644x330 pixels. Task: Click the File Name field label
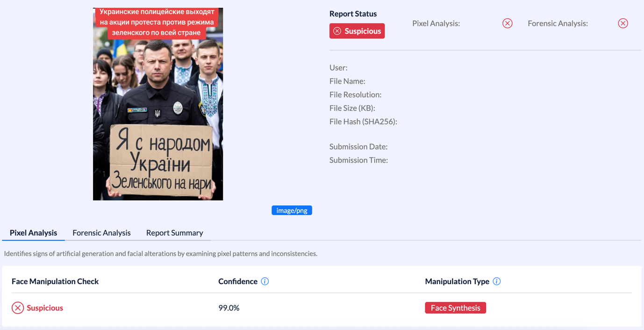347,81
